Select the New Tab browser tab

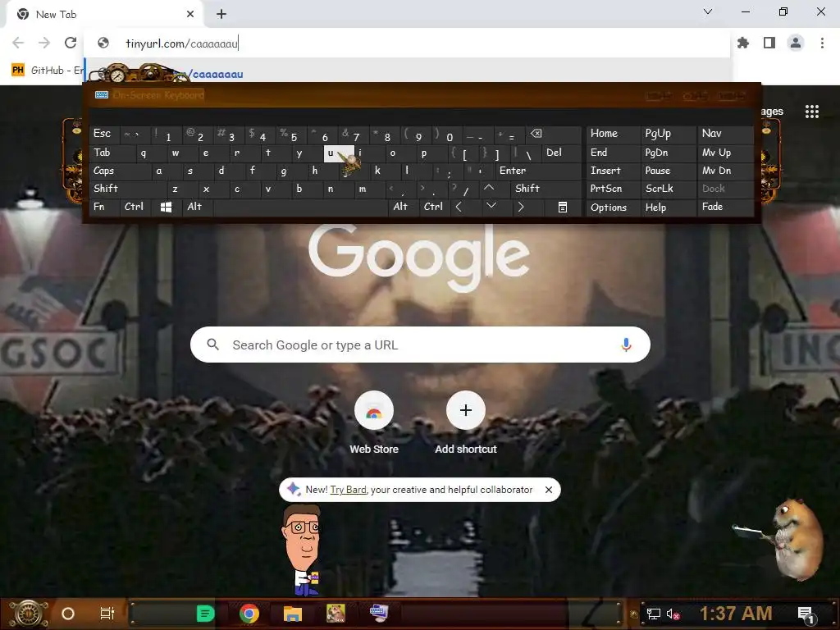click(x=105, y=15)
